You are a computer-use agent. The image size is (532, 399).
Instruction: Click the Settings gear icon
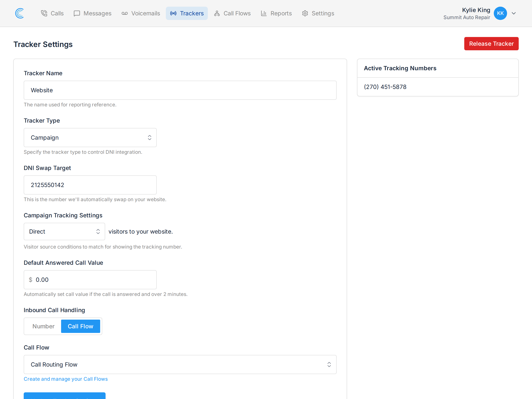(x=305, y=13)
